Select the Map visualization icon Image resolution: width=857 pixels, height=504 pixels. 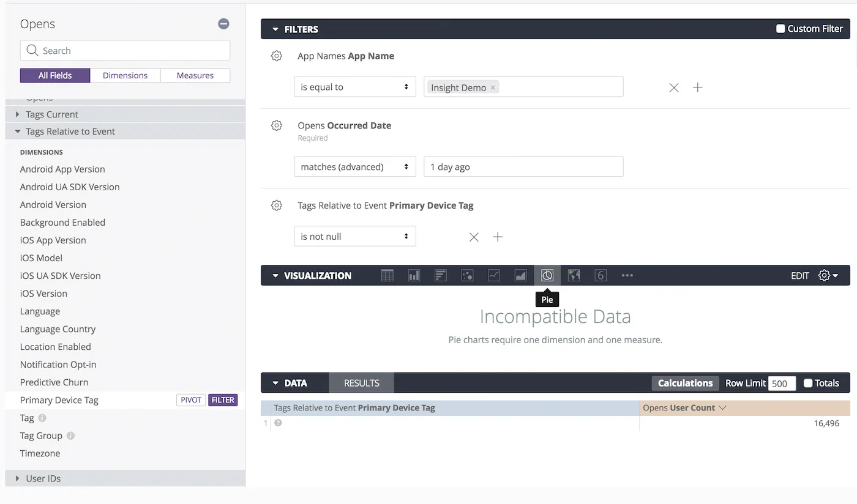point(574,275)
